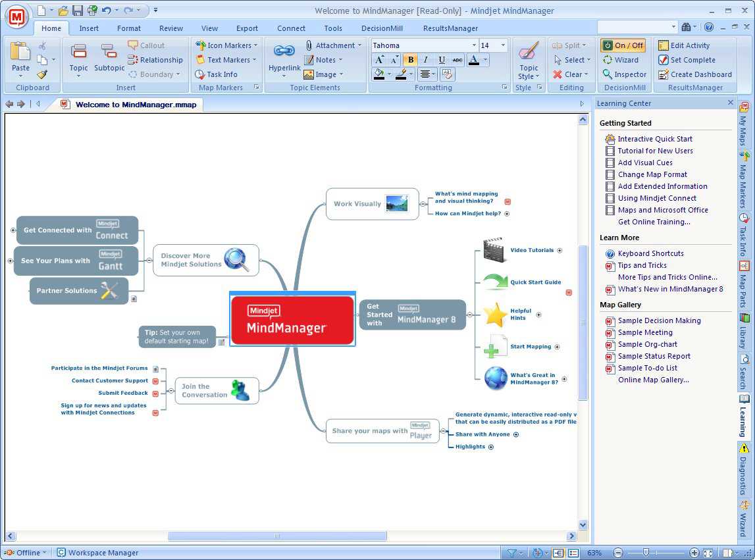Switch to the Insert ribbon tab
Screen dimensions: 755x560
(89, 28)
